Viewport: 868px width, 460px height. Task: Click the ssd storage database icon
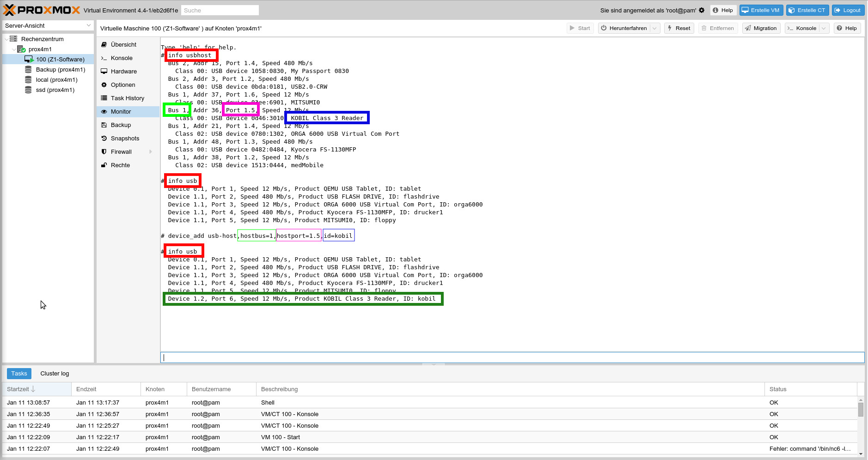(28, 90)
